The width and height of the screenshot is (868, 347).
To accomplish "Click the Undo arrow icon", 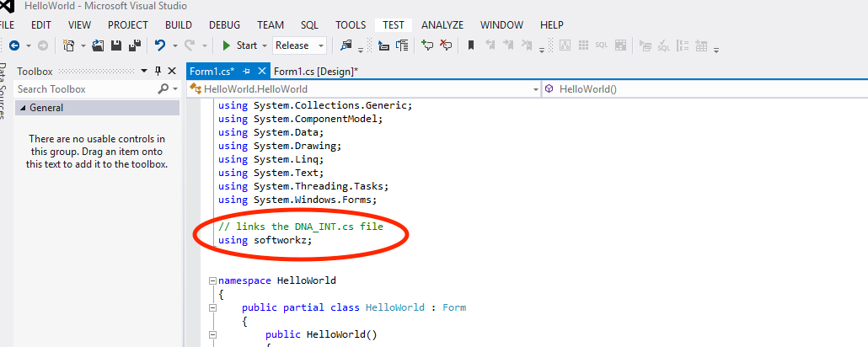I will [x=160, y=46].
